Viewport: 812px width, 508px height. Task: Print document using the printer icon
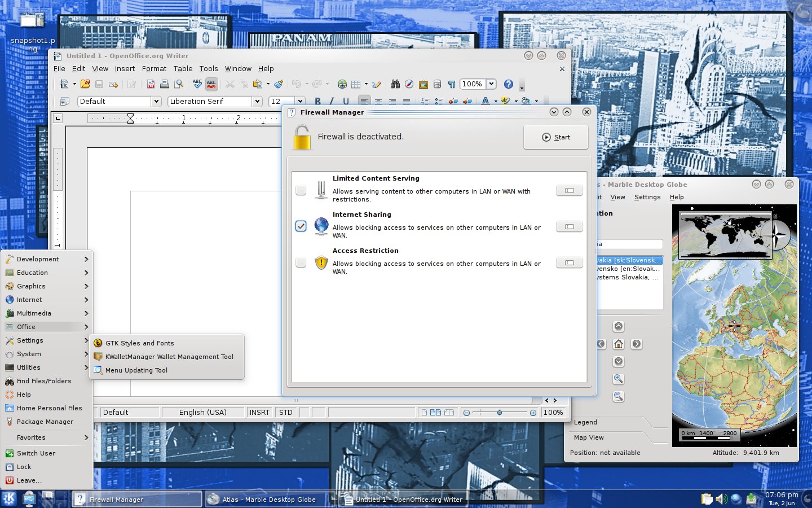click(x=165, y=84)
